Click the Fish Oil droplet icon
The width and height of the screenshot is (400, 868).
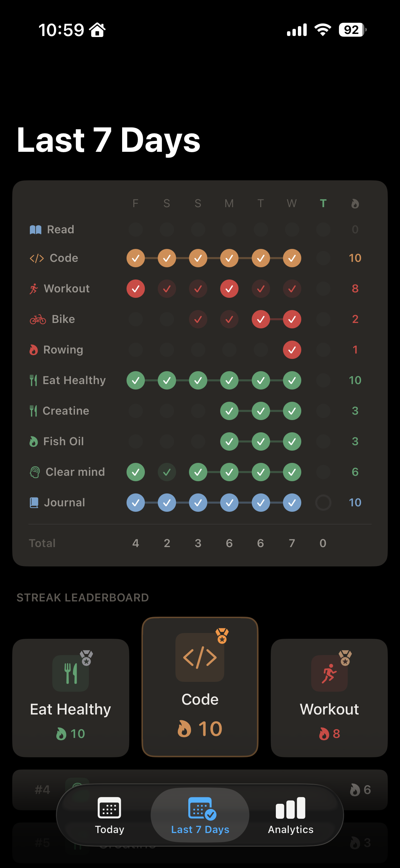pos(34,441)
